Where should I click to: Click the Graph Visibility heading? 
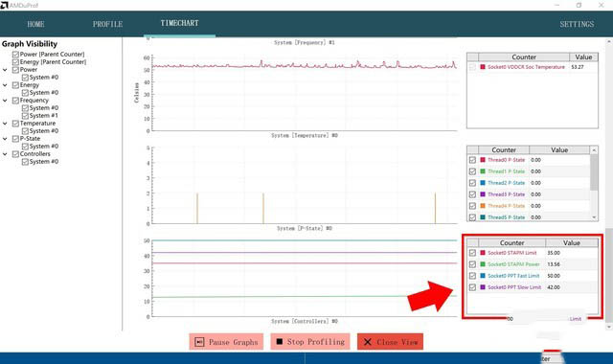coord(30,44)
